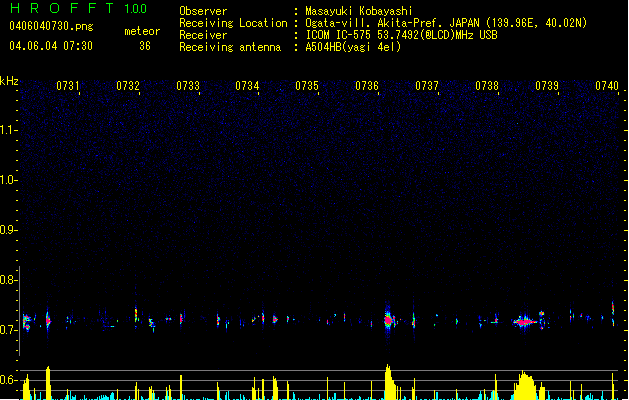Click the date stamp 04.06.04 07:30
Image resolution: width=629 pixels, height=400 pixels.
[x=51, y=46]
